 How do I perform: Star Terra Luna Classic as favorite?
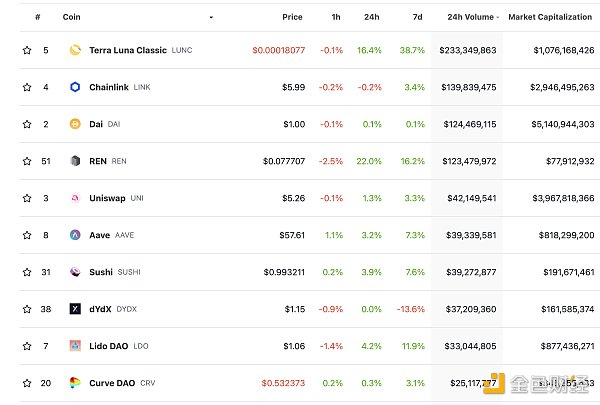pos(27,49)
